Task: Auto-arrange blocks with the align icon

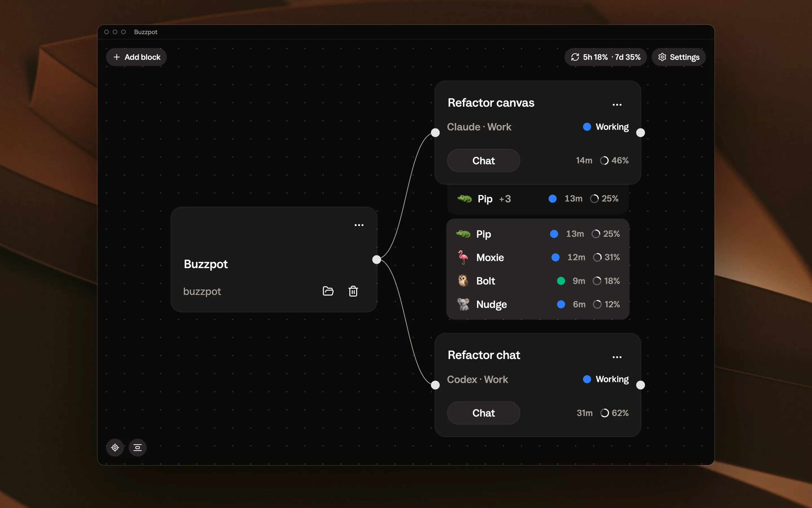Action: (138, 448)
